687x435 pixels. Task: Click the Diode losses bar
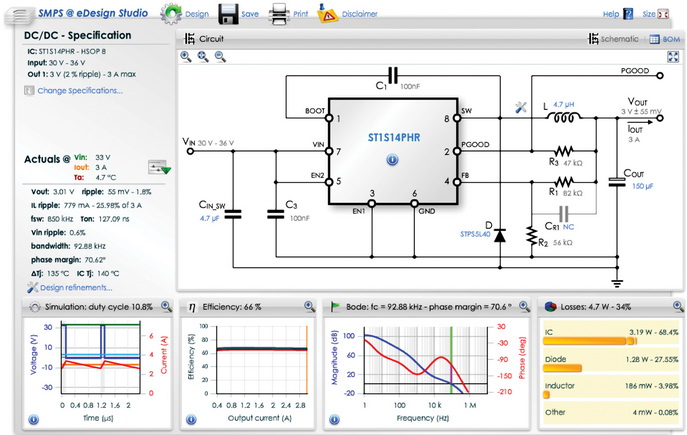click(x=563, y=368)
